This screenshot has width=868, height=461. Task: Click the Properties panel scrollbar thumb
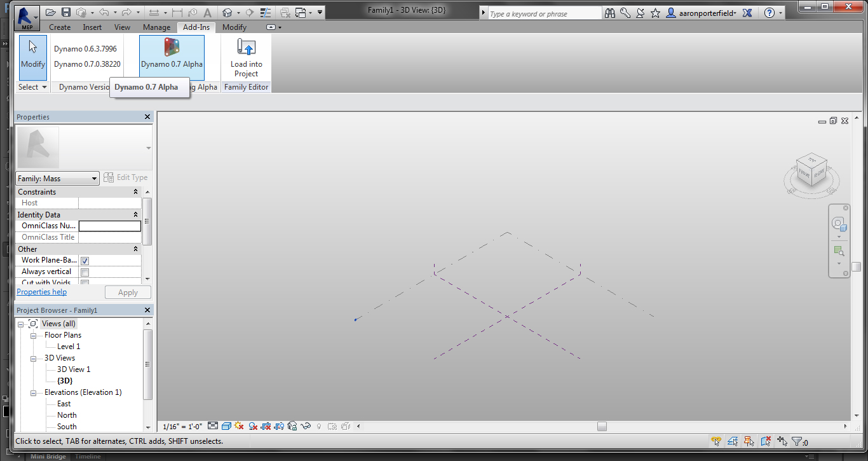tap(147, 221)
